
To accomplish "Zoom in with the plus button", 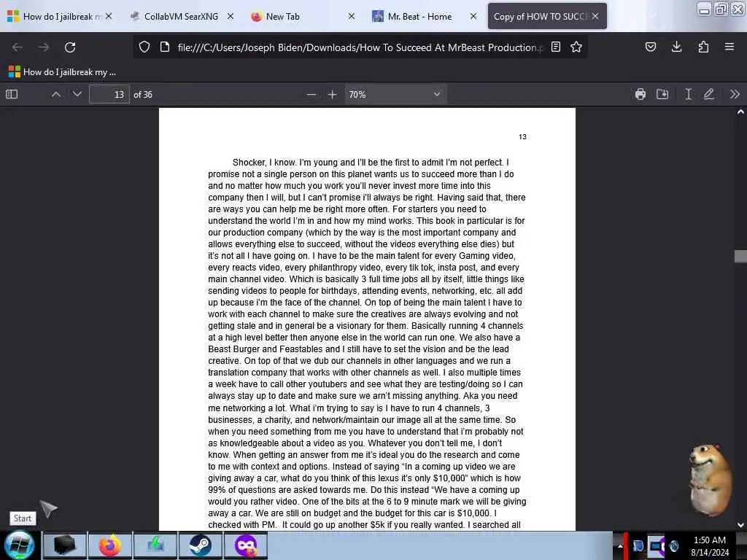I will coord(333,94).
